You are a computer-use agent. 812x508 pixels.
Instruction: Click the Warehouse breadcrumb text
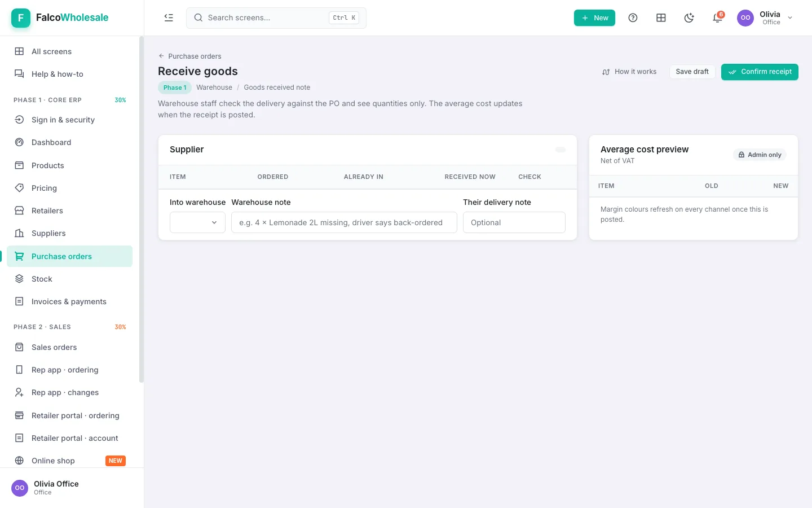point(214,87)
